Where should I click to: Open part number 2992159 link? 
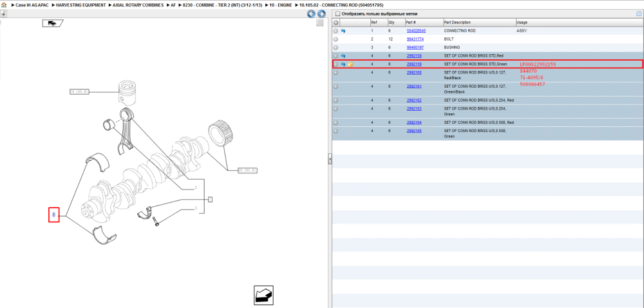tap(414, 64)
